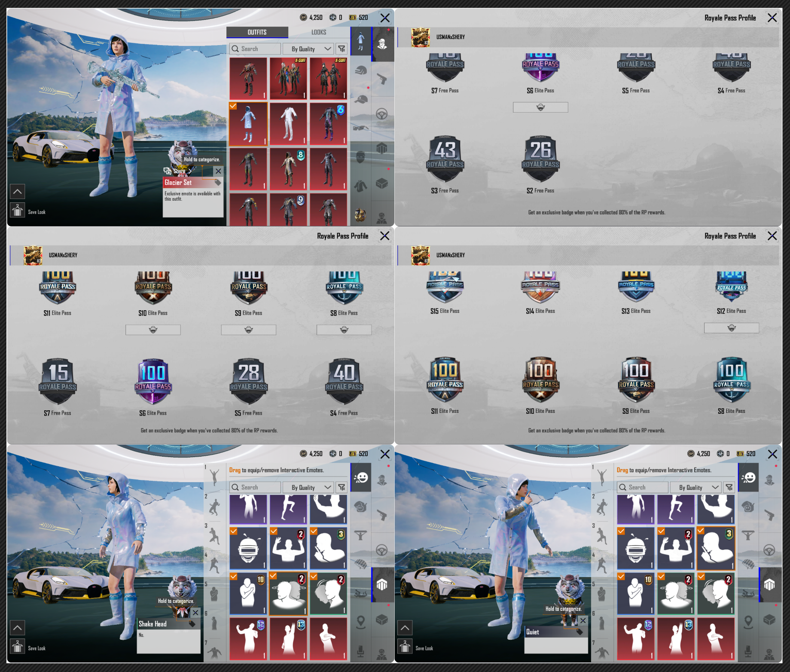Select the level 13 emote on the Quiet screen
This screenshot has height=672, width=790.
click(x=676, y=639)
